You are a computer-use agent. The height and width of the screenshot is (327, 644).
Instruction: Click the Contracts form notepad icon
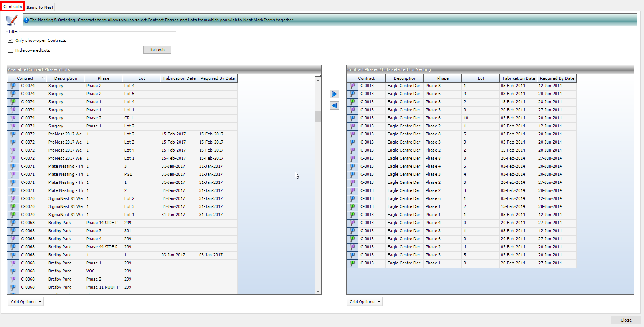(12, 20)
